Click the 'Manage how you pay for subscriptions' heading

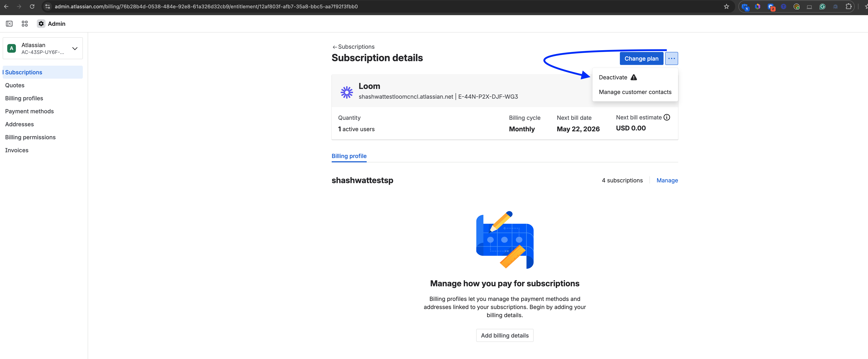[504, 283]
